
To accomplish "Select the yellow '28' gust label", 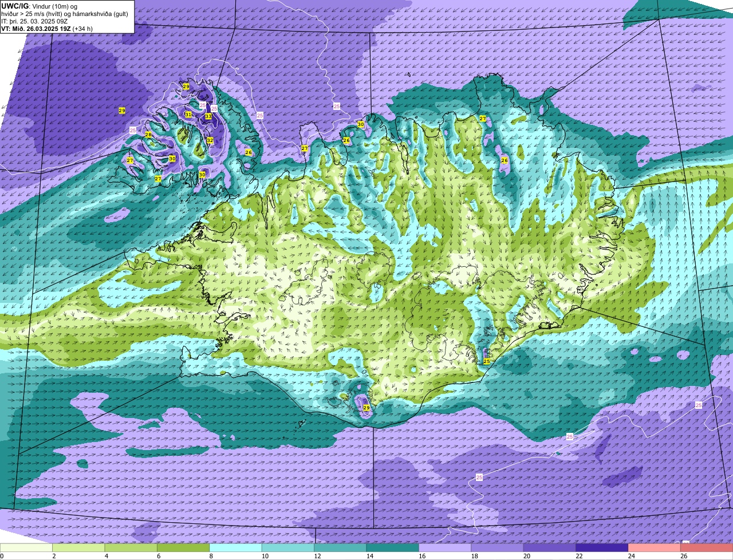I will 148,135.
